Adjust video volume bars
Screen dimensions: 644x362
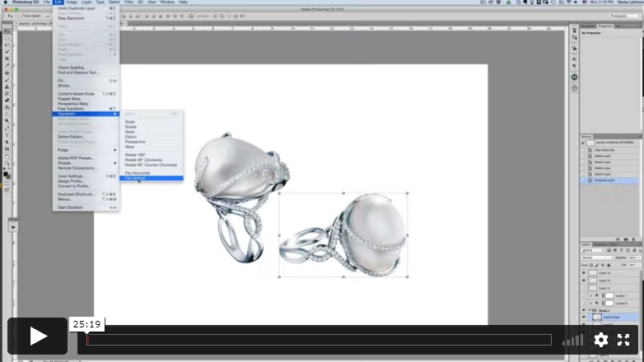572,341
